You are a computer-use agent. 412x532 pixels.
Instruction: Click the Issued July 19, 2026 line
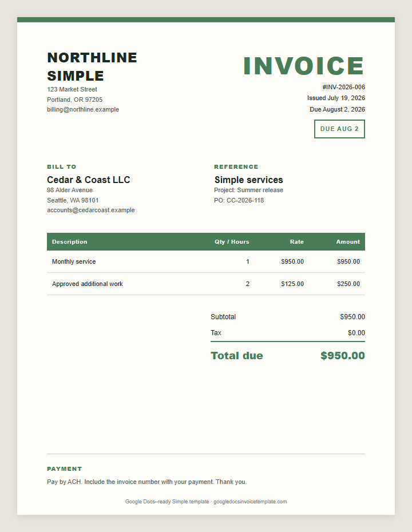tap(336, 98)
